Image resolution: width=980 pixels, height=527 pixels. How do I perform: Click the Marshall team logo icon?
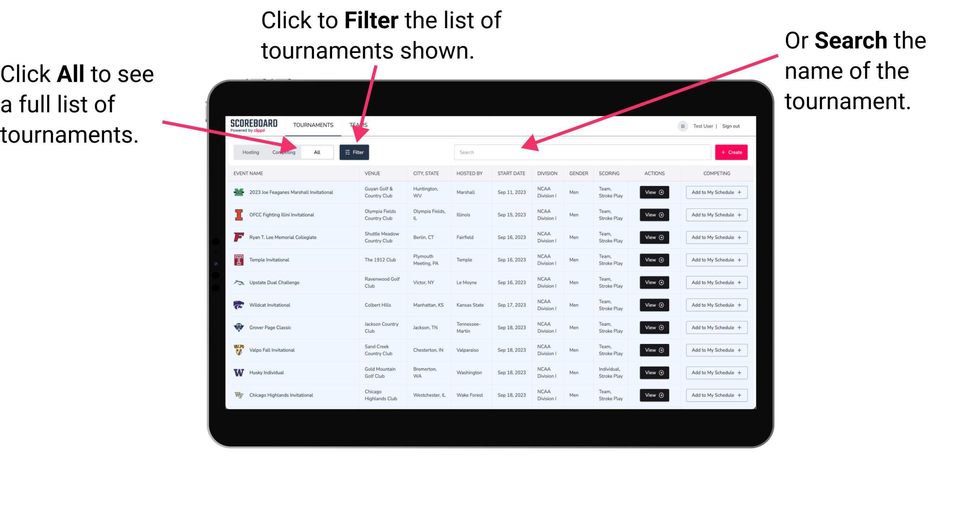coord(239,193)
